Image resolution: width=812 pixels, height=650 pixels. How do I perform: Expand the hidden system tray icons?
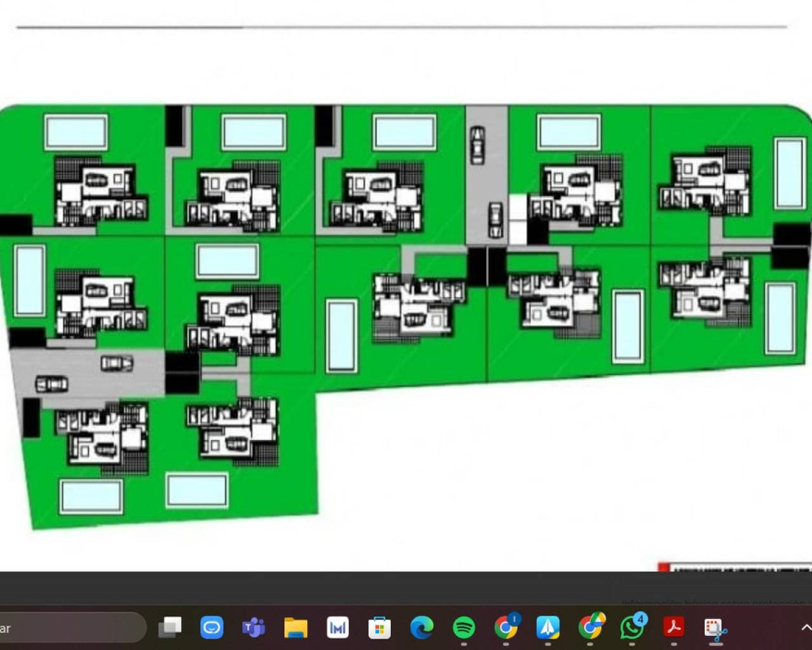806,628
